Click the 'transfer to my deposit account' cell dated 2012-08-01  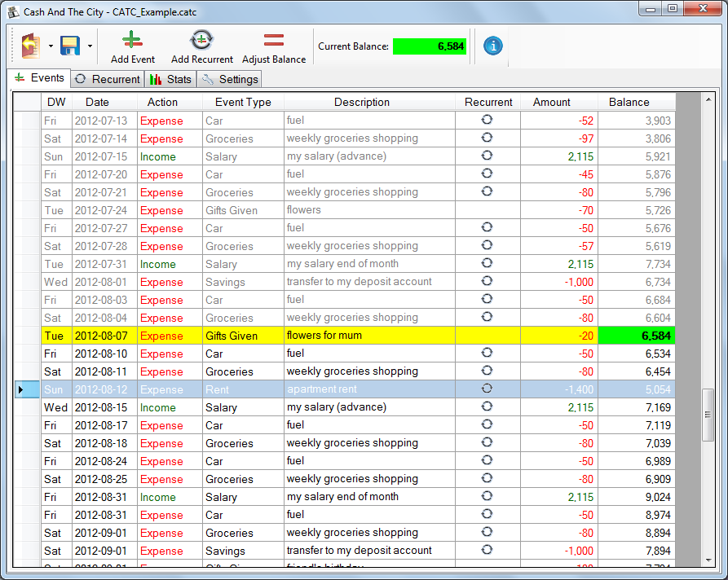(369, 282)
